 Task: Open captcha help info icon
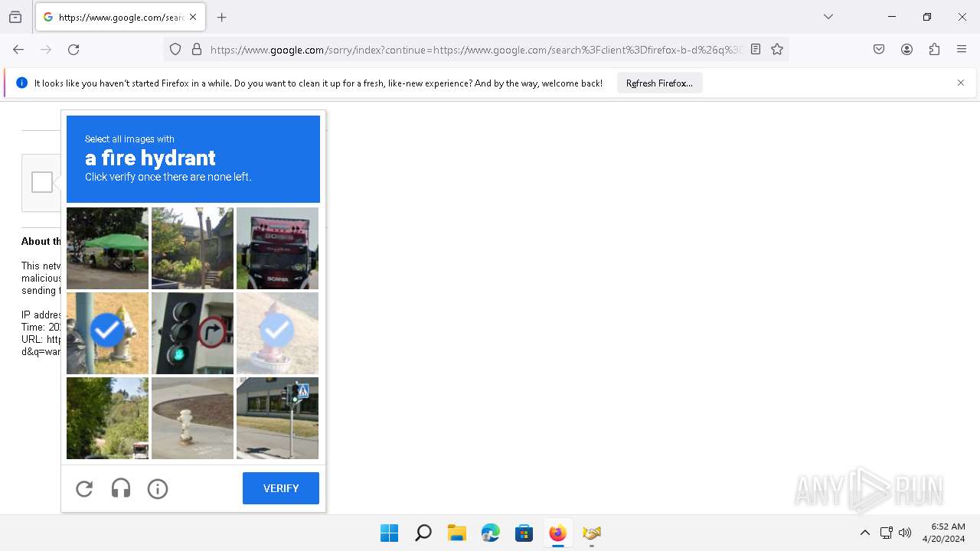point(158,488)
